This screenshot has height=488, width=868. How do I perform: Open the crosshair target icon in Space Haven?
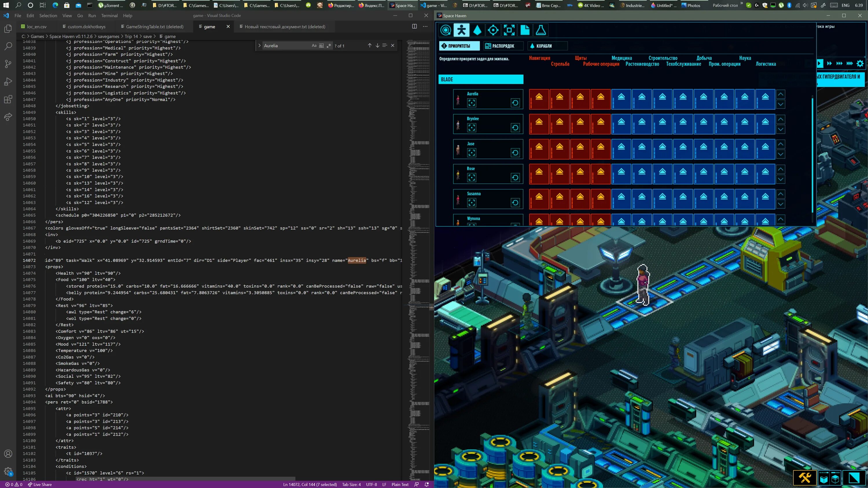pyautogui.click(x=493, y=30)
